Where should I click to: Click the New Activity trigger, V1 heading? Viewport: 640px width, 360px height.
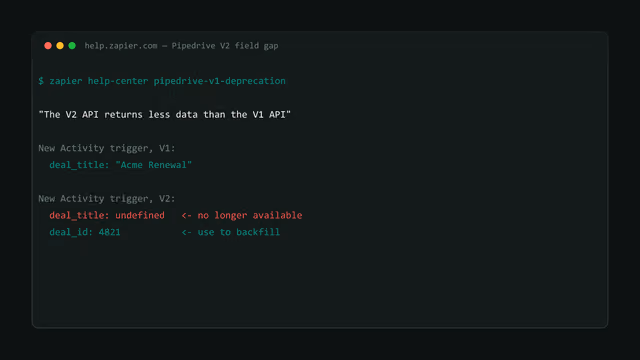coord(107,148)
